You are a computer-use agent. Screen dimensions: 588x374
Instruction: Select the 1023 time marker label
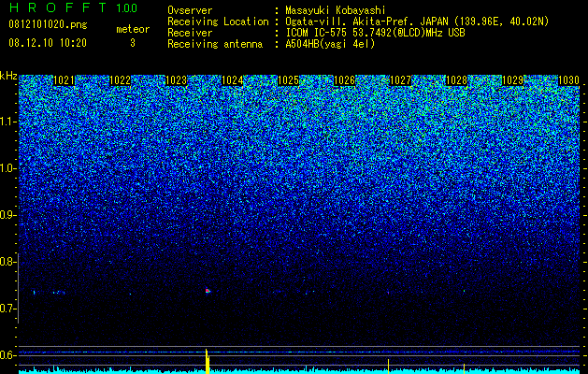point(176,80)
